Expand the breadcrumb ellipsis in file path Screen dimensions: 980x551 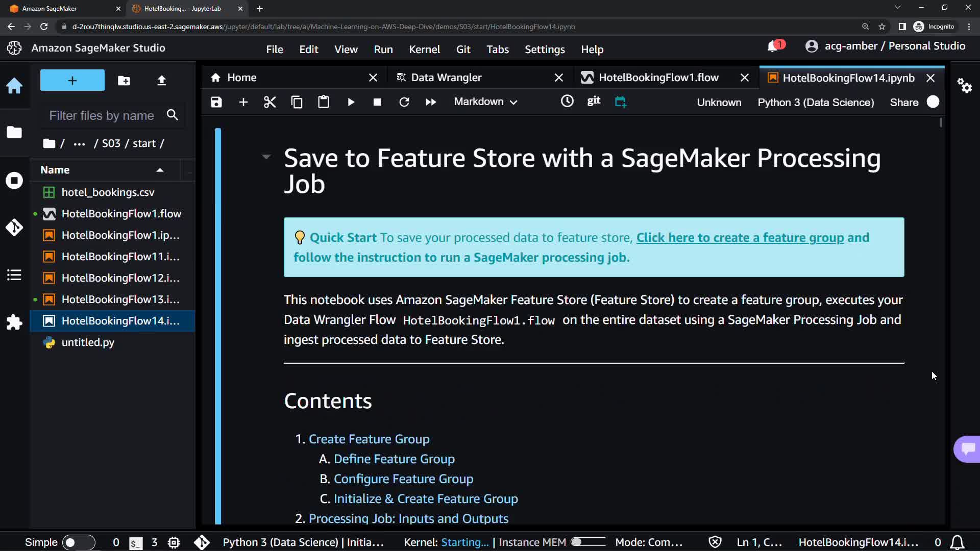tap(79, 144)
